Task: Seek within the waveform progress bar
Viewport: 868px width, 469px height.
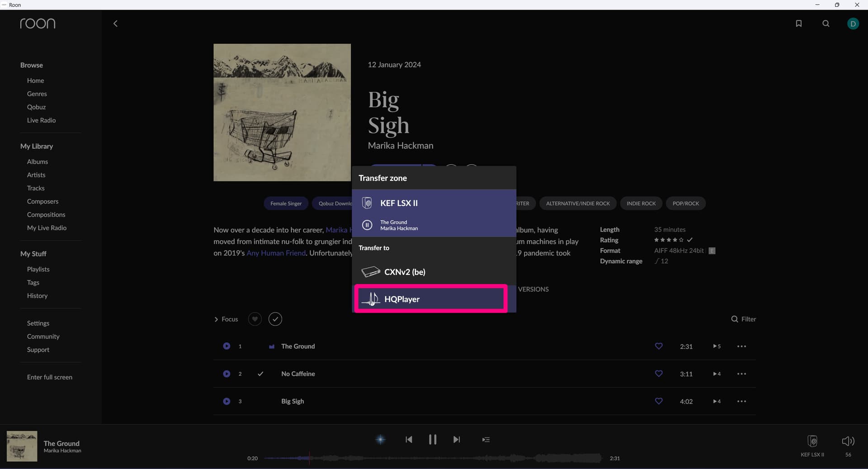Action: (x=433, y=458)
